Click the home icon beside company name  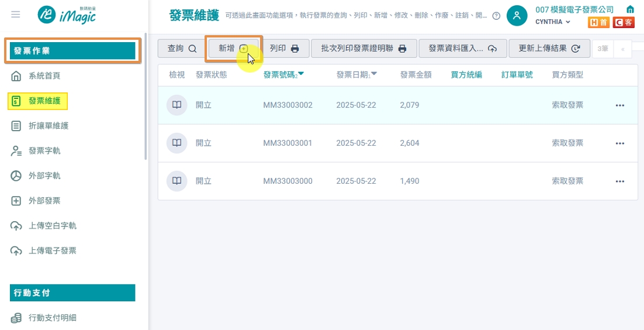[629, 9]
